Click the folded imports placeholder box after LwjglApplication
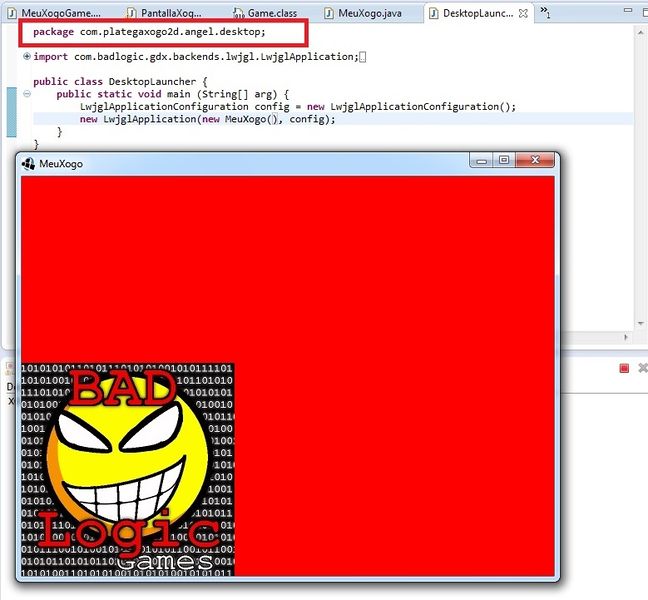Image resolution: width=648 pixels, height=600 pixels. 362,57
